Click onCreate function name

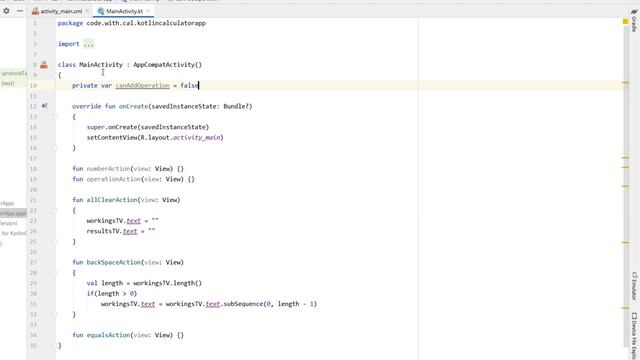tap(133, 106)
